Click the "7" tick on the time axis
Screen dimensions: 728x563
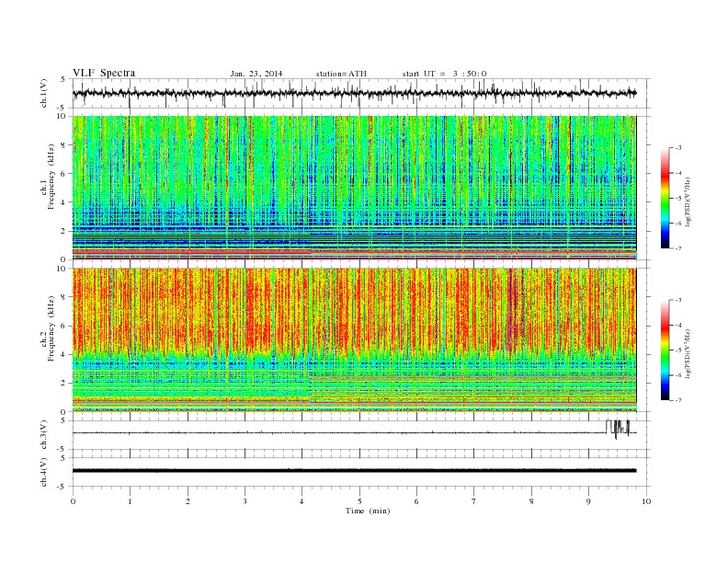point(474,501)
